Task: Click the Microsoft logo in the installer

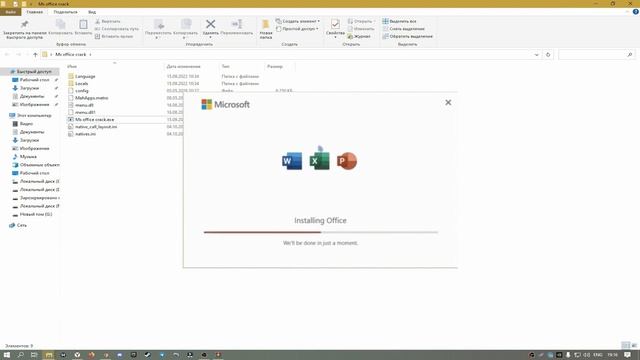Action: click(x=225, y=104)
